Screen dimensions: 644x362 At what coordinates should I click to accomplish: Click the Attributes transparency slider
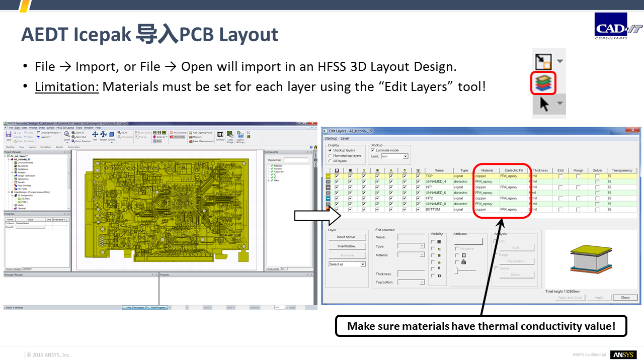click(x=456, y=271)
